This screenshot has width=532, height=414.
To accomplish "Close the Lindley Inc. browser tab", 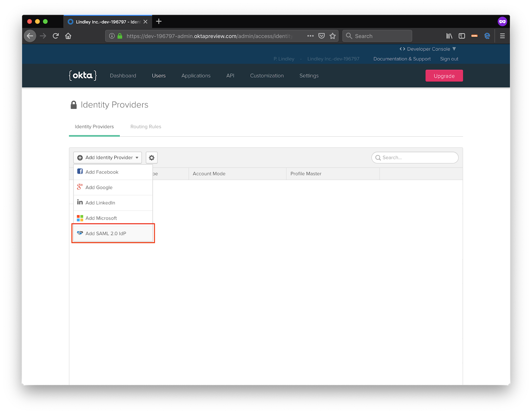I will tap(145, 22).
